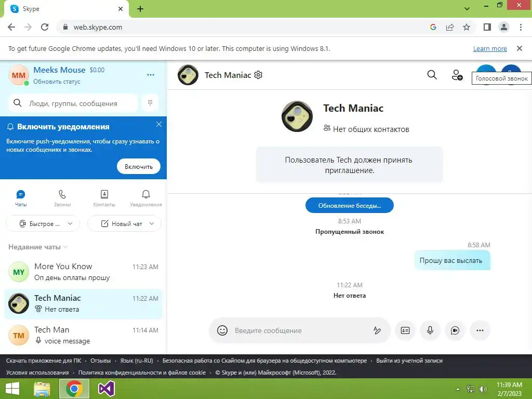
Task: Click the Meeks Mouse MM avatar
Action: pos(18,75)
